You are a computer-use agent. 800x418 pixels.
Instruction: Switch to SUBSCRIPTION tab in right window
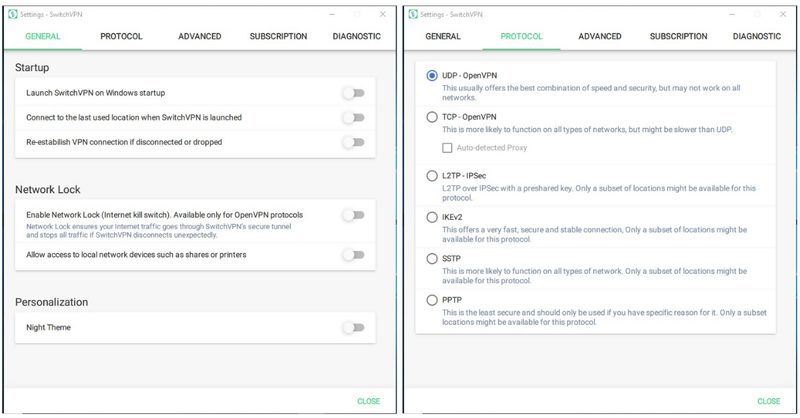tap(678, 36)
